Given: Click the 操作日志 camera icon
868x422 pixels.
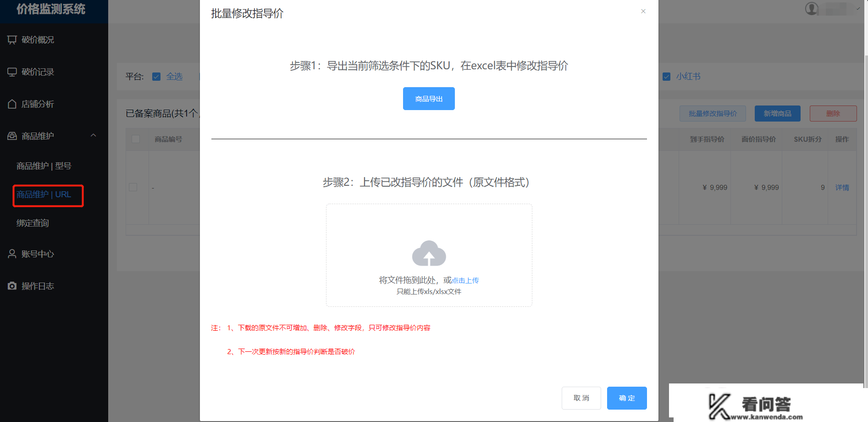Looking at the screenshot, I should 12,286.
